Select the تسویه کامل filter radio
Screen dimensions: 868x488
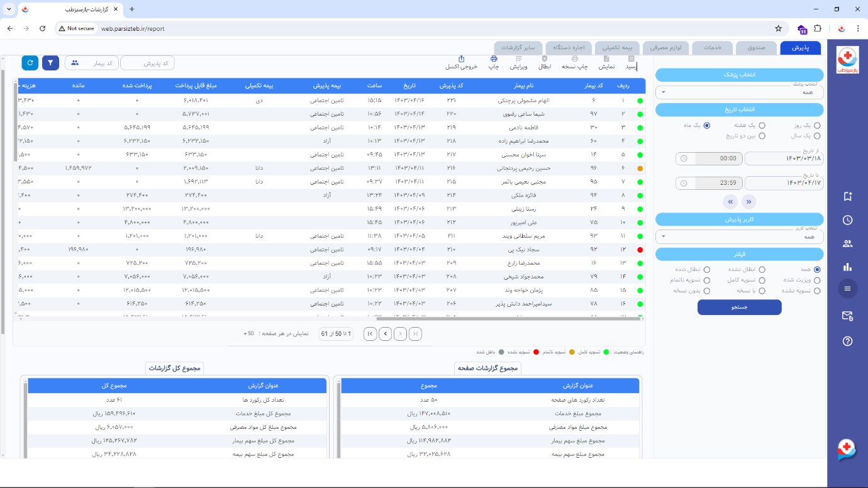762,280
